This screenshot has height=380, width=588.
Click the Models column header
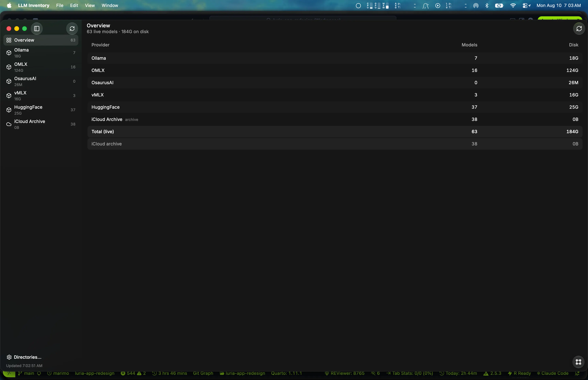tap(469, 45)
